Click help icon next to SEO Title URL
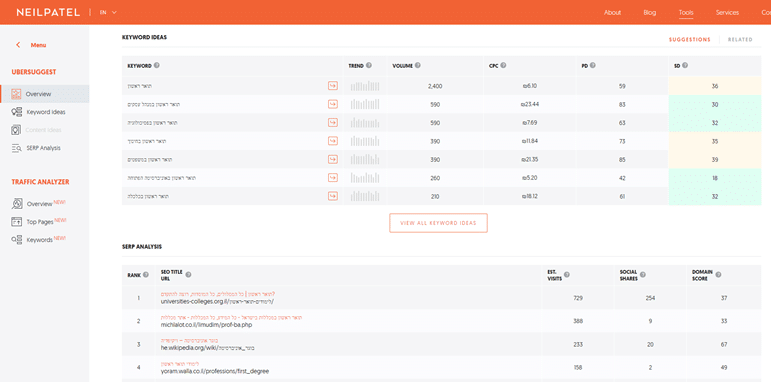This screenshot has height=382, width=771. (188, 275)
